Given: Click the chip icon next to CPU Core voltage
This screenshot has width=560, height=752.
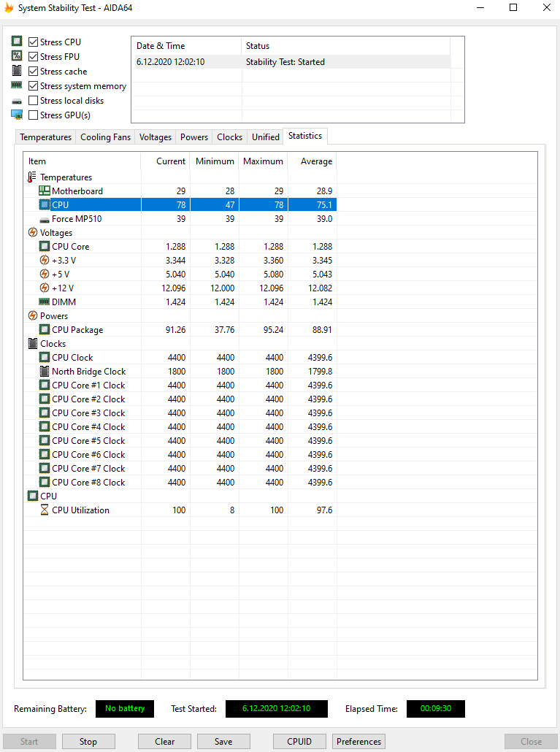Looking at the screenshot, I should 45,247.
